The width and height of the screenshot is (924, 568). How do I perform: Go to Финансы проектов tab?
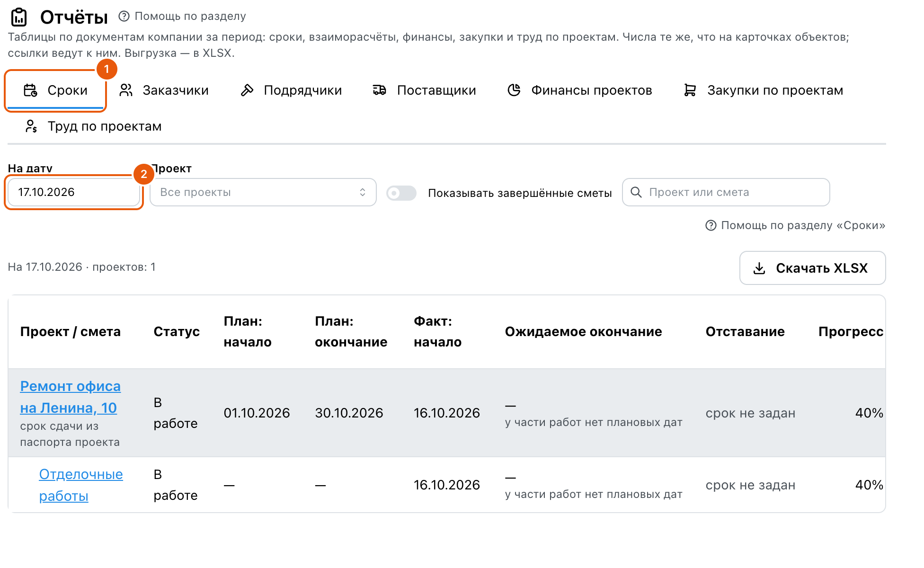tap(580, 90)
